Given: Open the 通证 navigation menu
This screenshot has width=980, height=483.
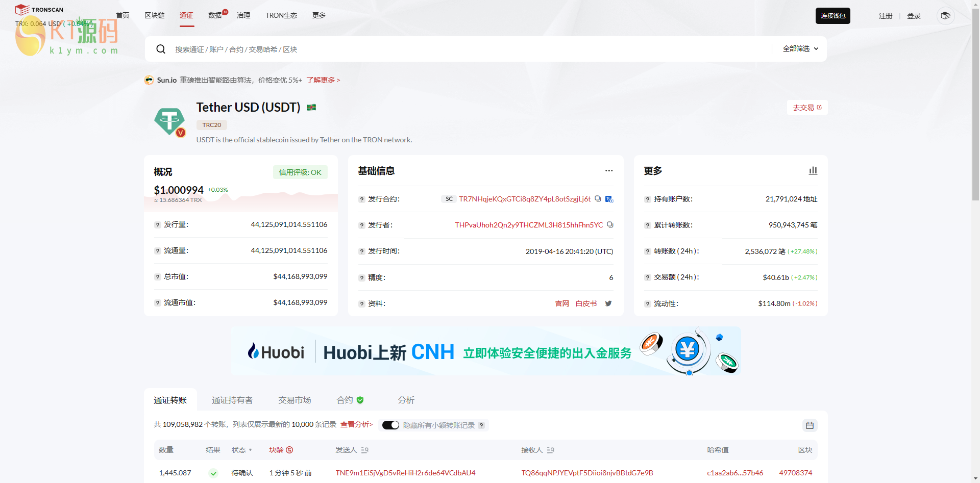Looking at the screenshot, I should coord(186,15).
